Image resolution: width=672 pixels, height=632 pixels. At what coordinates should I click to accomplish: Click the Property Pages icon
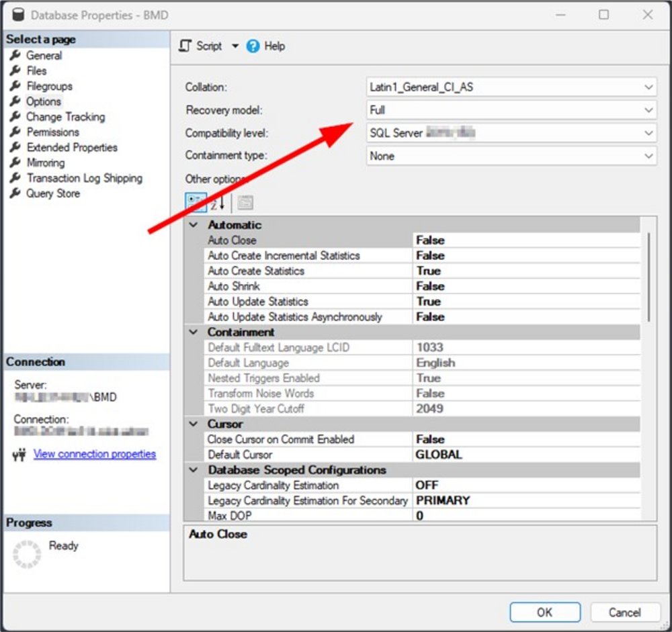click(245, 202)
